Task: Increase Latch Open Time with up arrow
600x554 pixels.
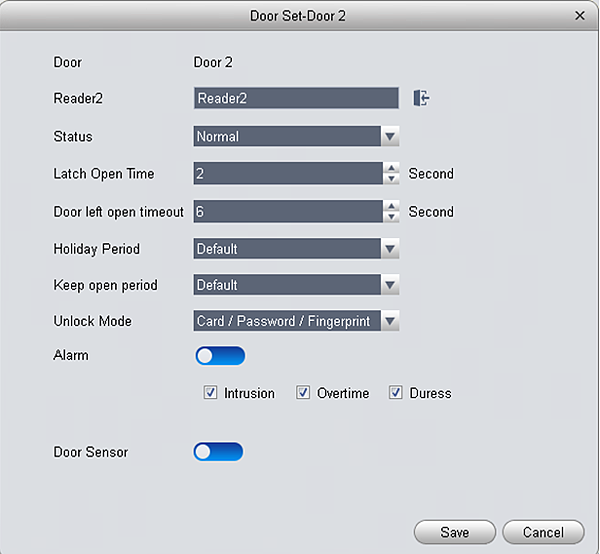Action: (391, 168)
